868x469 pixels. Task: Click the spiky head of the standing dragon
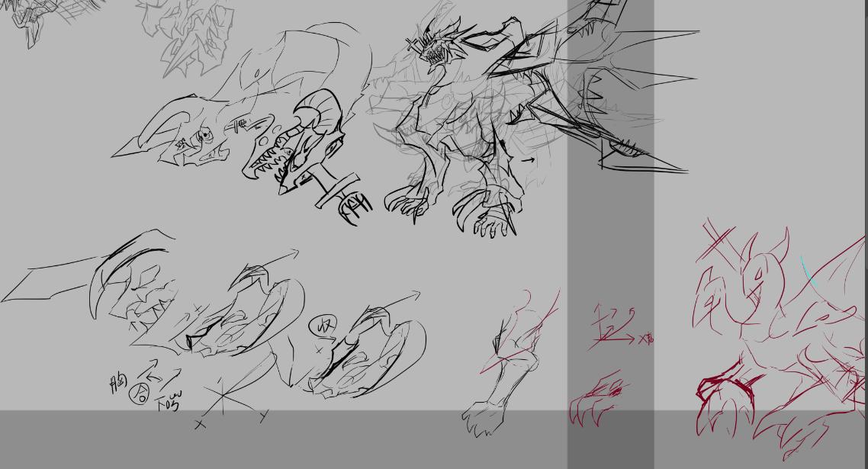[x=436, y=46]
